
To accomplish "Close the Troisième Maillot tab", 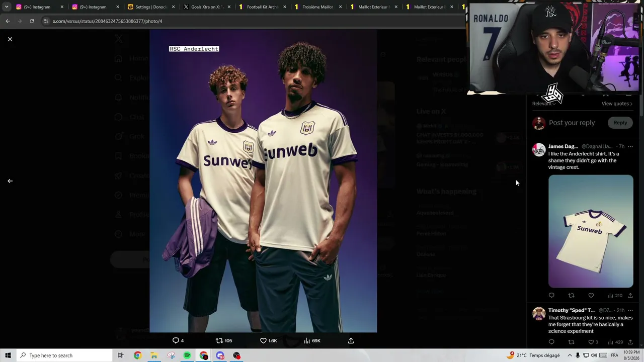I will click(x=340, y=7).
